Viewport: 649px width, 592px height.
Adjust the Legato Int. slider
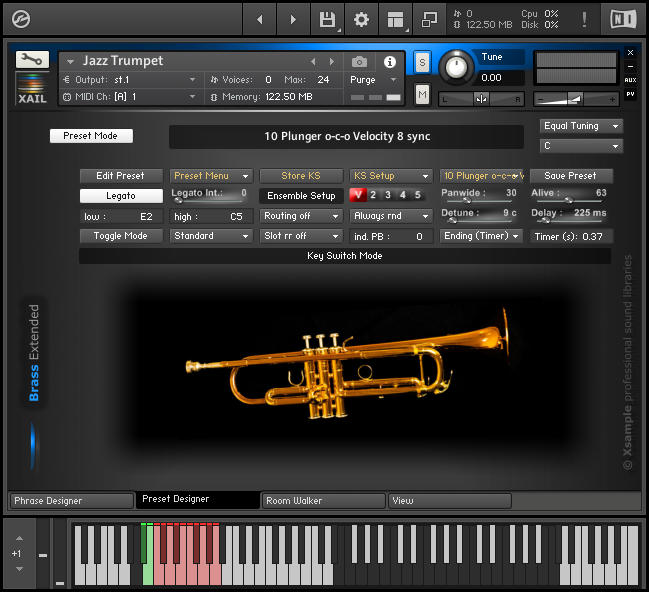coord(209,200)
